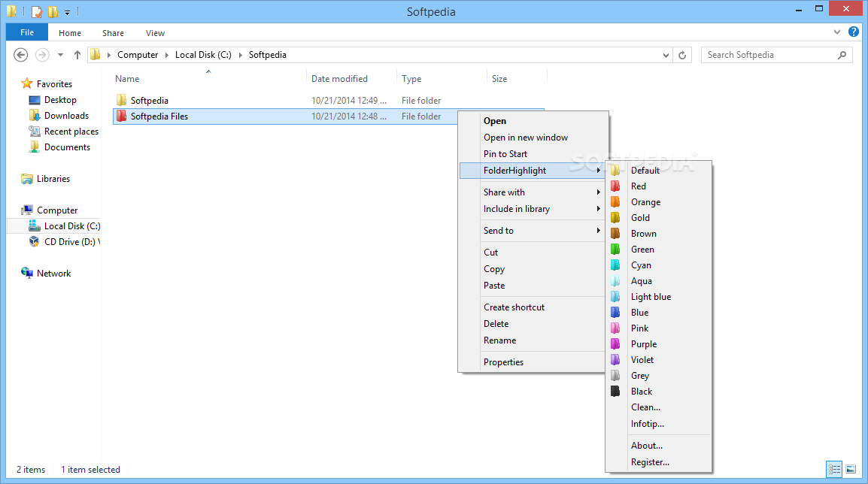
Task: Open the File menu
Action: 26,32
